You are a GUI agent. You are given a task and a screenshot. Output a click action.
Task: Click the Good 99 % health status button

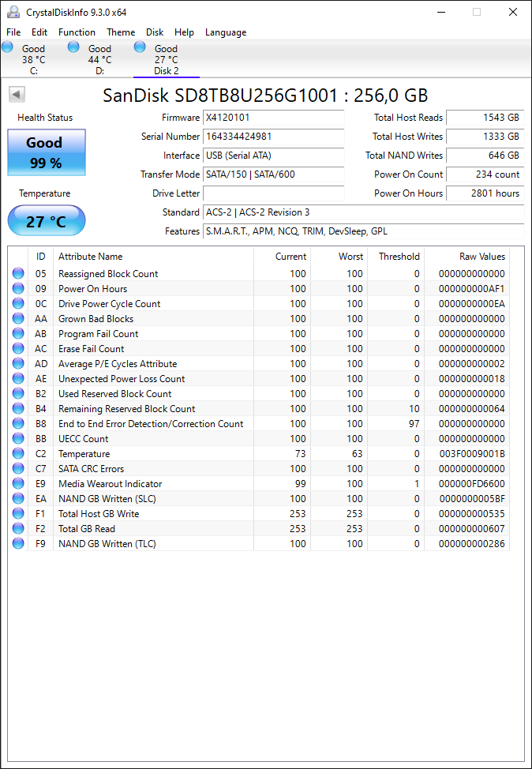coord(47,152)
